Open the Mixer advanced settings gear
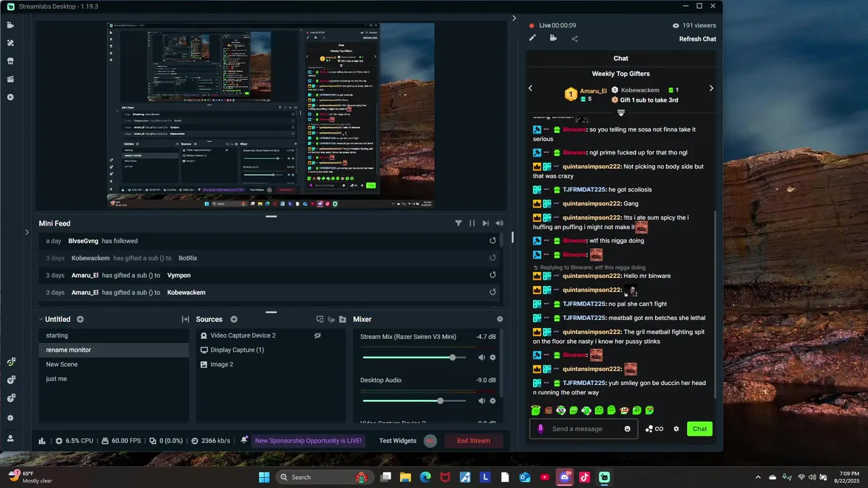868x488 pixels. click(x=500, y=319)
